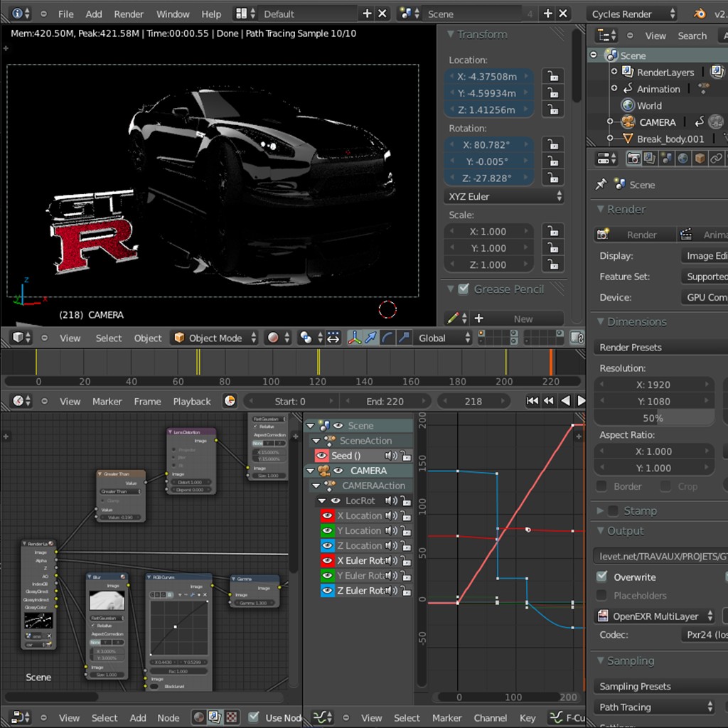Open the Add menu in the top menu bar
728x728 pixels.
coord(93,13)
